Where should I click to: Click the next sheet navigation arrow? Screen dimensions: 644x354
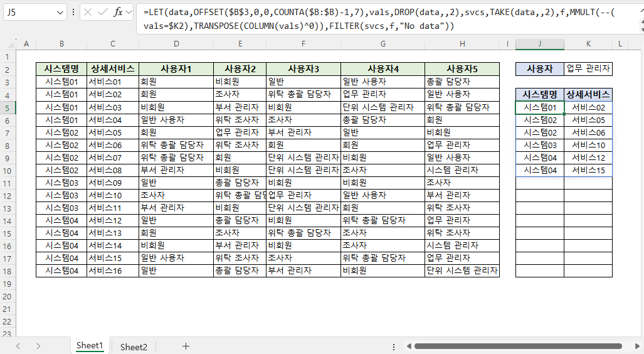click(x=38, y=346)
